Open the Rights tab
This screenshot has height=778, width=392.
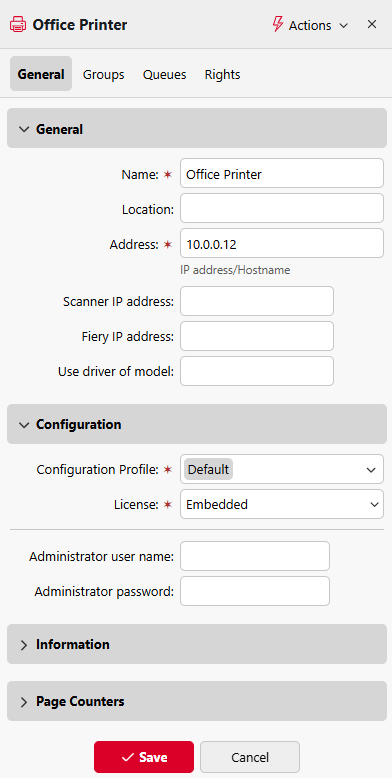click(222, 74)
